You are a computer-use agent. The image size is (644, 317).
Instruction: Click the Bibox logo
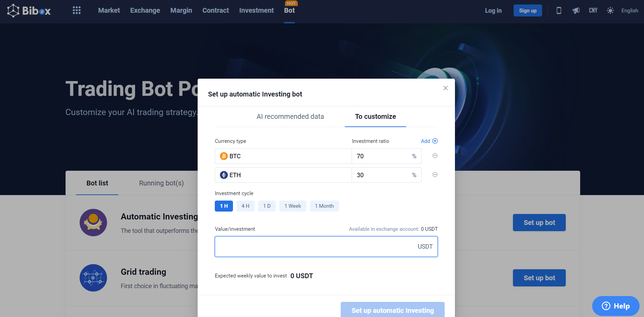[29, 11]
